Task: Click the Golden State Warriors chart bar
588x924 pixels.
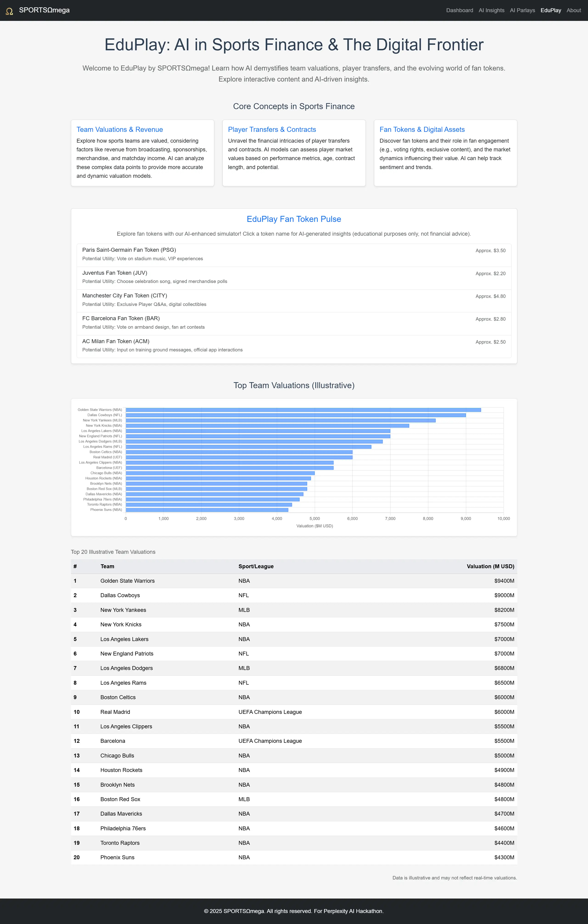Action: pos(303,410)
